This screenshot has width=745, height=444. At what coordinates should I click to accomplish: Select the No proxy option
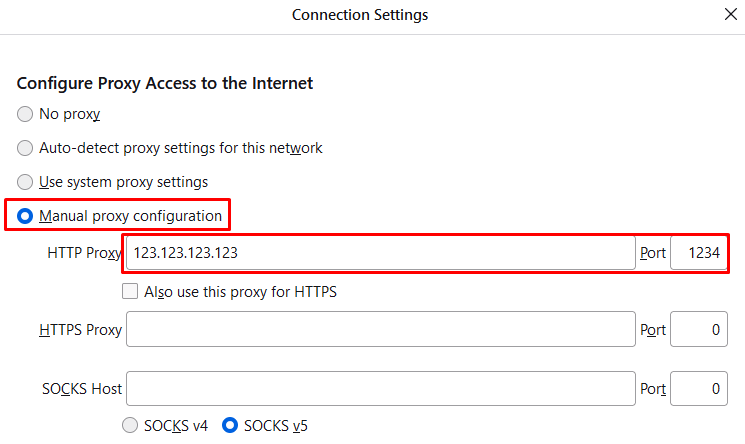[x=25, y=114]
